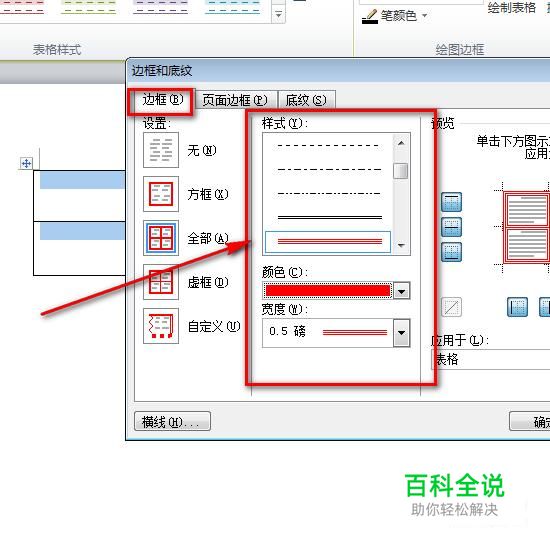This screenshot has width=550, height=550.
Task: Click the diagonal border button in preview
Action: 451,307
